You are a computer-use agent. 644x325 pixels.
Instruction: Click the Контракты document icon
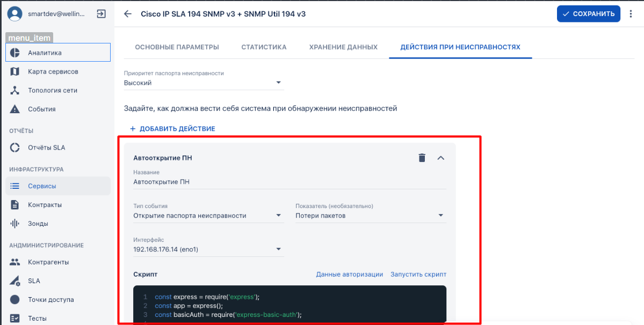[x=15, y=205]
